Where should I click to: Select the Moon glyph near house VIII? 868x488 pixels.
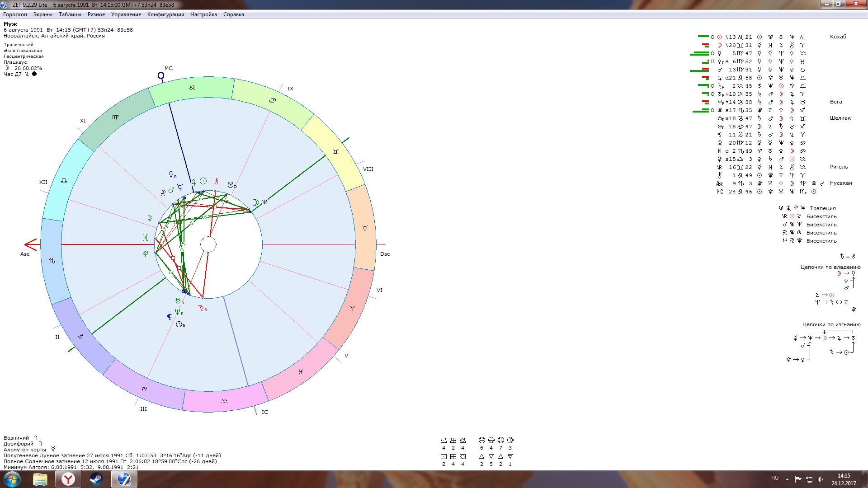coord(255,202)
